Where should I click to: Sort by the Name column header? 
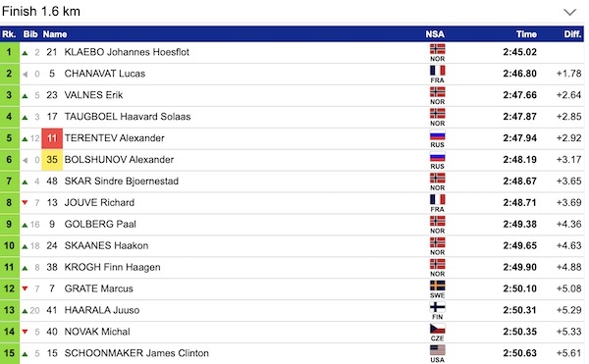pyautogui.click(x=55, y=34)
